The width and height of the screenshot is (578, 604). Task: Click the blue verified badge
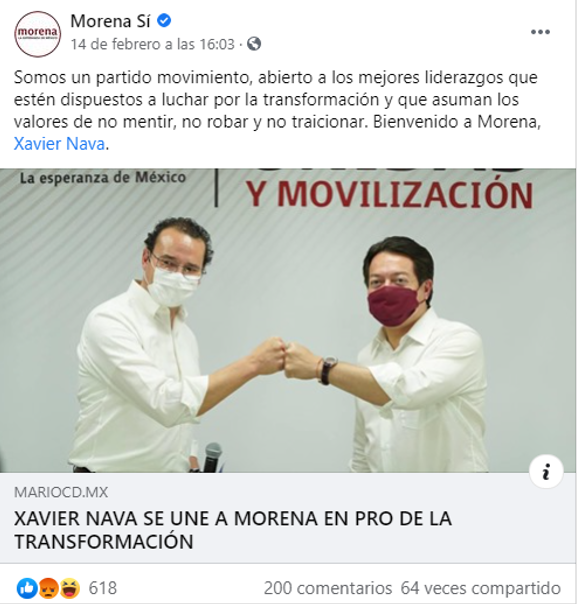tap(164, 21)
